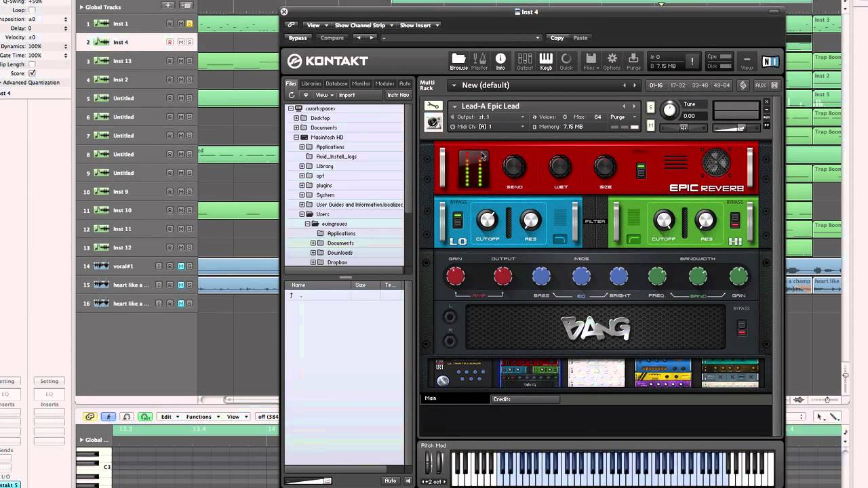Click the duplicate track button in Global Tracks
The width and height of the screenshot is (868, 488).
(186, 6)
